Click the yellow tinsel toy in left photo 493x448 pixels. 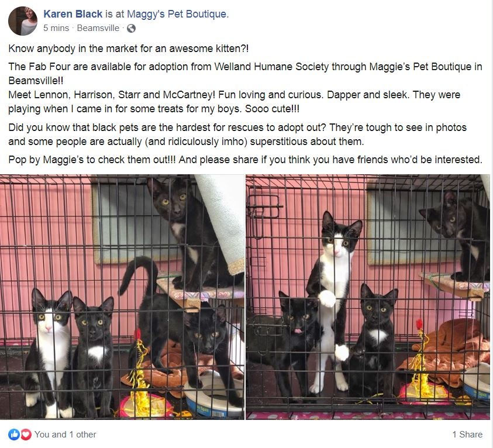141,374
